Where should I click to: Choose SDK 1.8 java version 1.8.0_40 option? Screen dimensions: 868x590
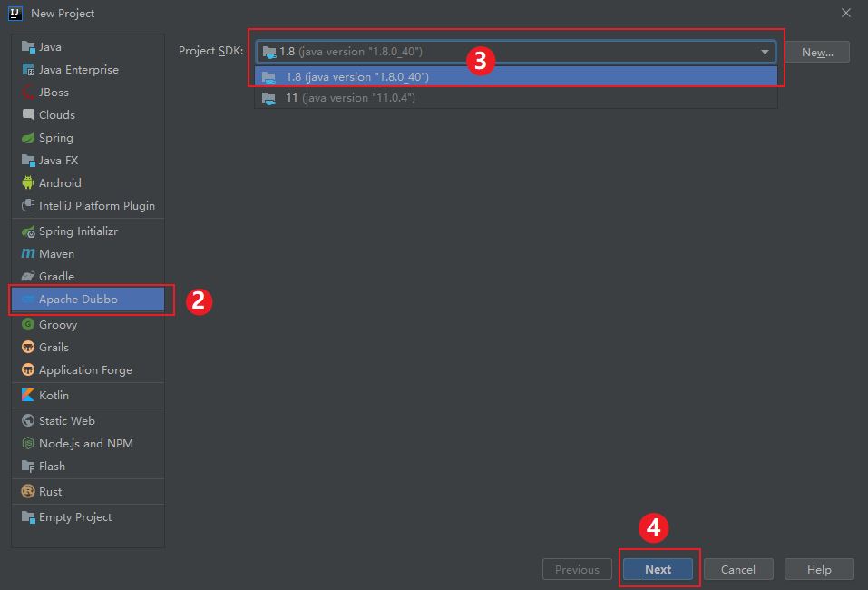pyautogui.click(x=516, y=77)
